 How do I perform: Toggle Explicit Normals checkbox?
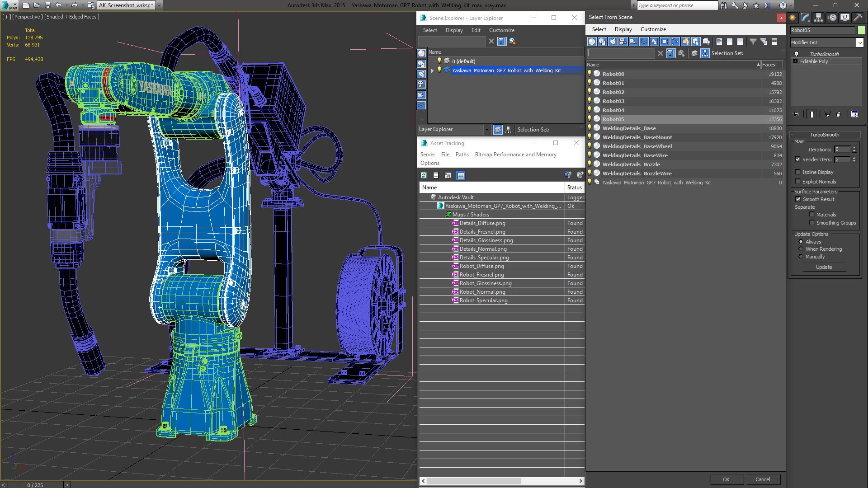pyautogui.click(x=797, y=182)
